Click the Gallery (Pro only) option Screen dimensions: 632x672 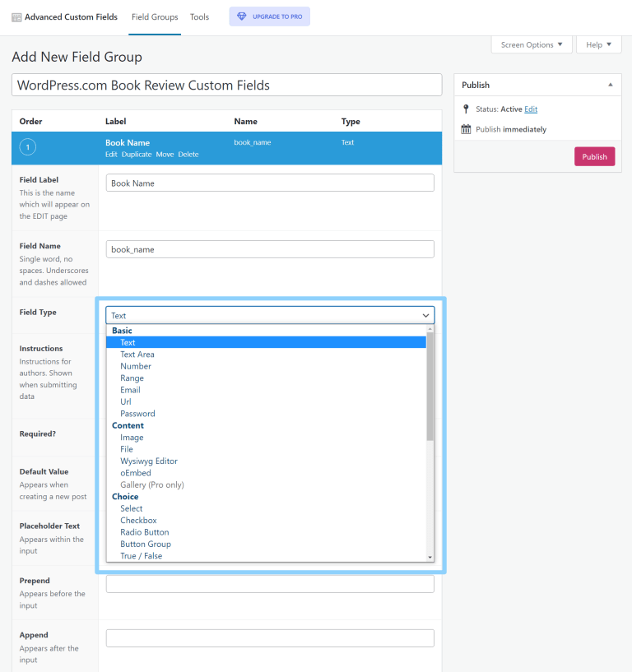(x=267, y=484)
